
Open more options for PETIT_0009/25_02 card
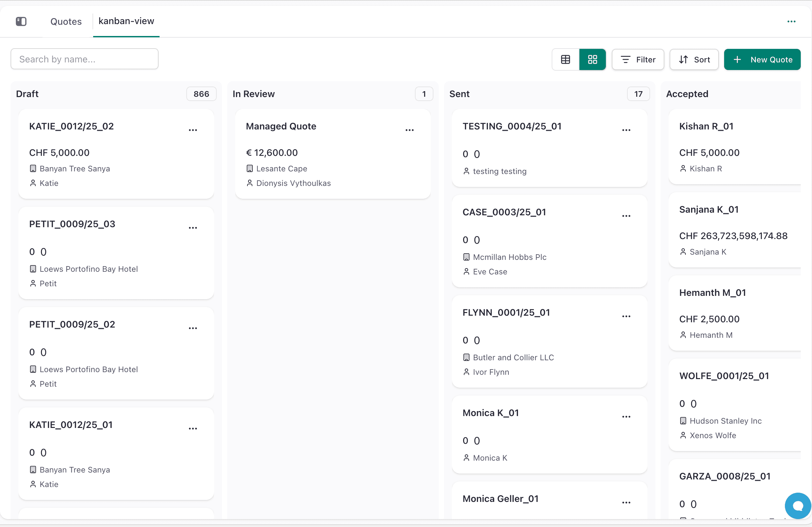click(193, 328)
